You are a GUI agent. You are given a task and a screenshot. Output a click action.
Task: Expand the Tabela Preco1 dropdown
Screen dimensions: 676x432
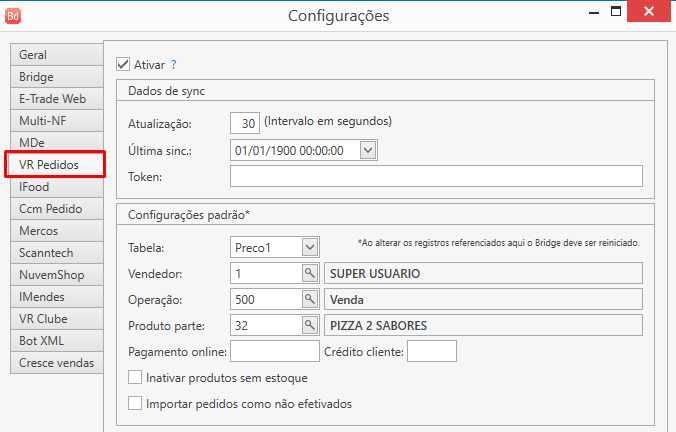point(310,247)
